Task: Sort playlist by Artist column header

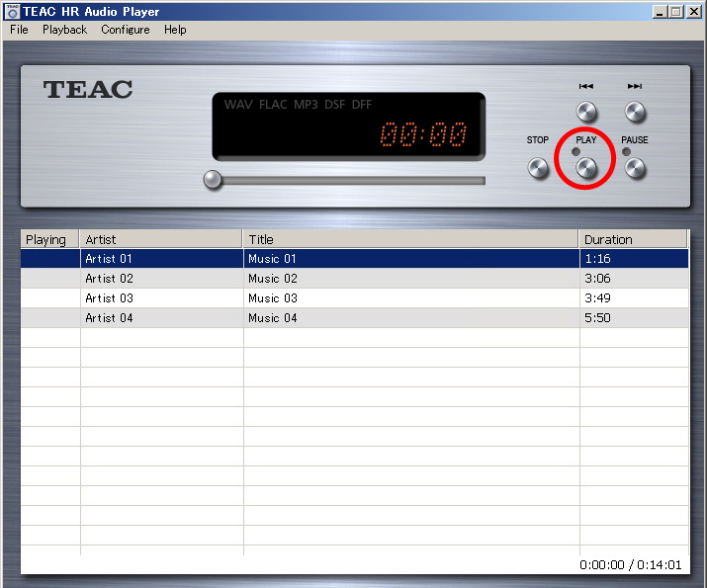Action: coord(161,239)
